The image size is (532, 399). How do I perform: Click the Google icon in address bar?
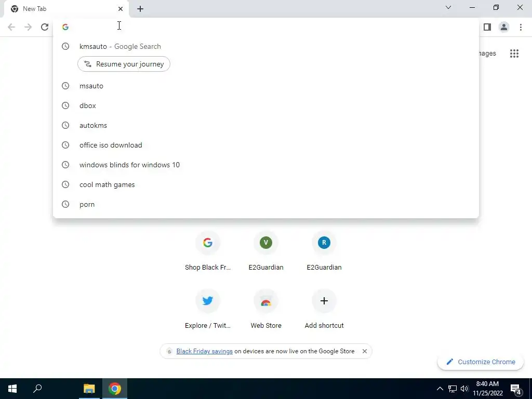[65, 27]
